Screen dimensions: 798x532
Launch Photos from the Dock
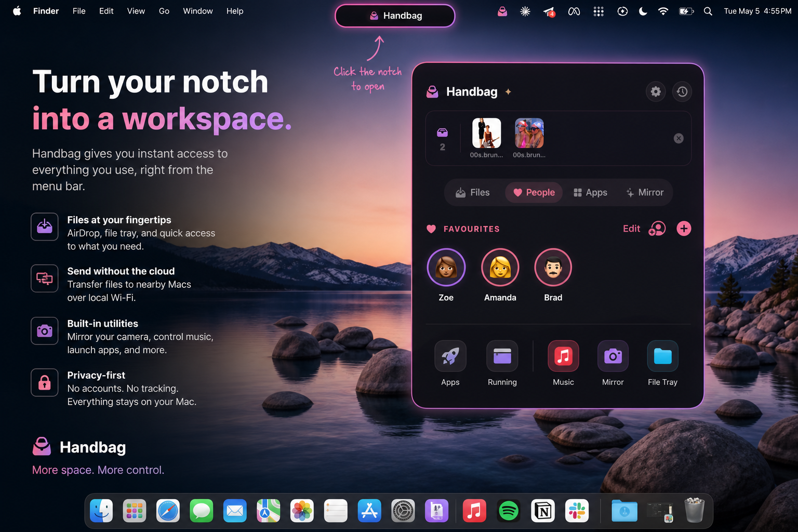coord(302,511)
